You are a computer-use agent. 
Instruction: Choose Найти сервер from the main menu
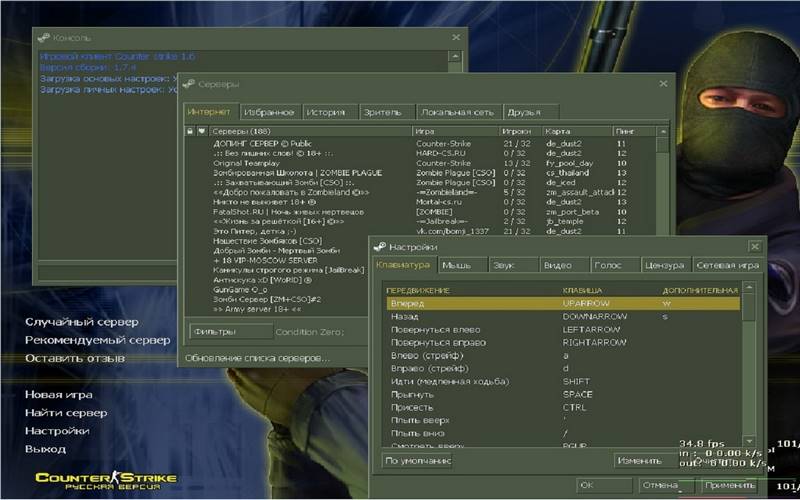66,412
